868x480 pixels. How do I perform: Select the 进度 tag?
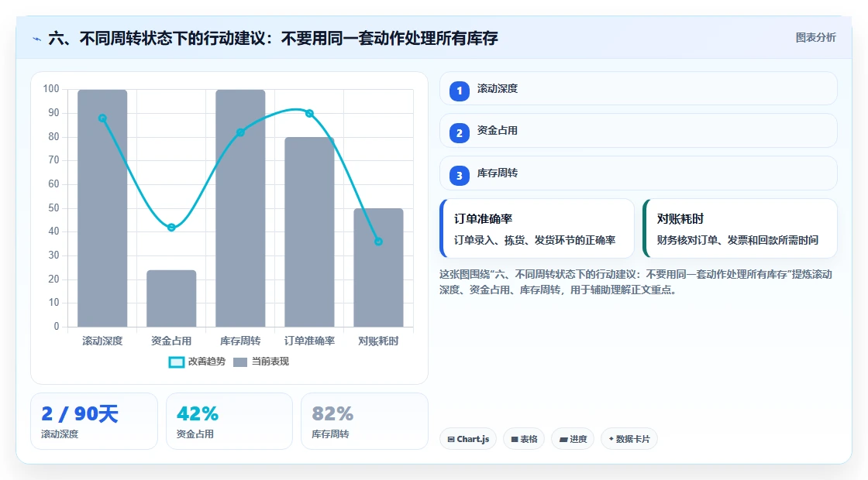[573, 439]
